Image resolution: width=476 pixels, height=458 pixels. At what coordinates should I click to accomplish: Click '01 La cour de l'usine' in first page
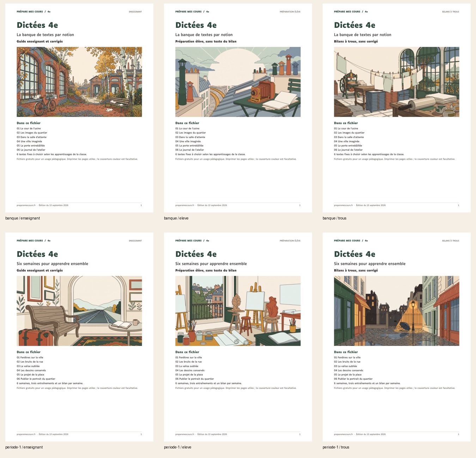(29, 129)
